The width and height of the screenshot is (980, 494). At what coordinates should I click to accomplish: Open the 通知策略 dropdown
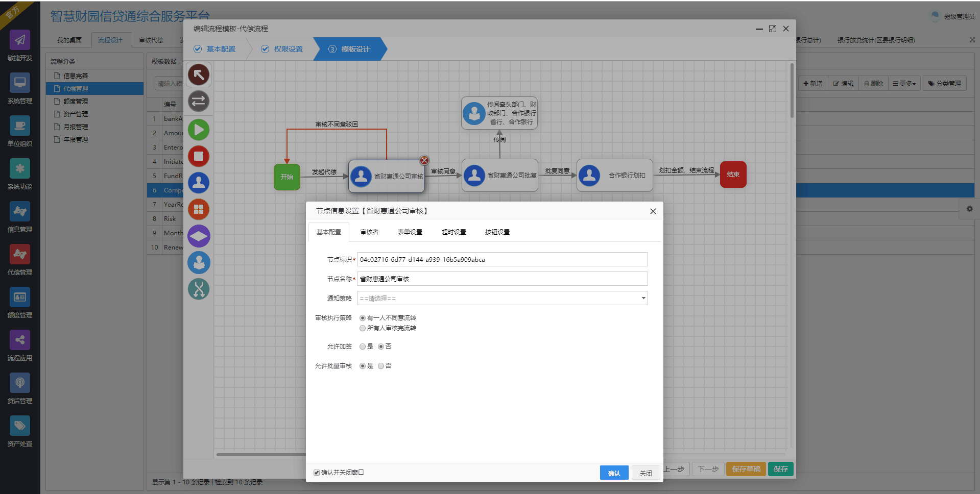click(502, 298)
